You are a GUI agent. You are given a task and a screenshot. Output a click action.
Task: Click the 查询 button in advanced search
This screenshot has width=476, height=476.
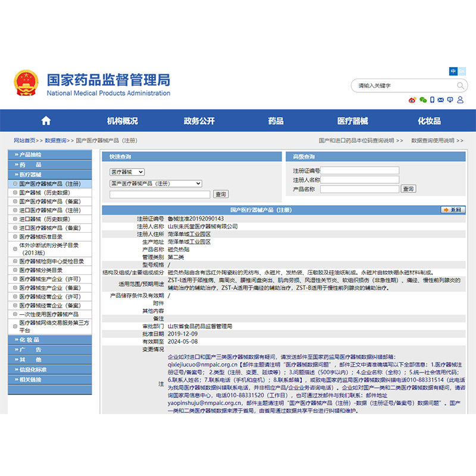coord(408,189)
